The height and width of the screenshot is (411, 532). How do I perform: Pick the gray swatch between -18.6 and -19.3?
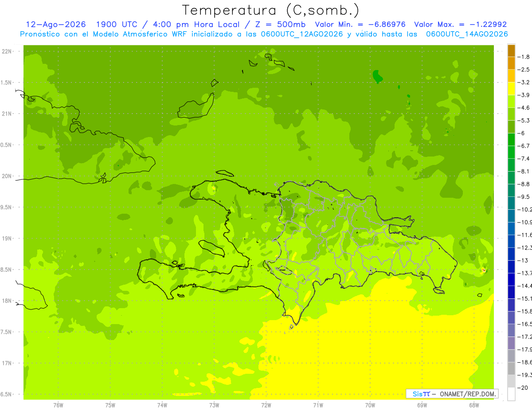point(511,369)
